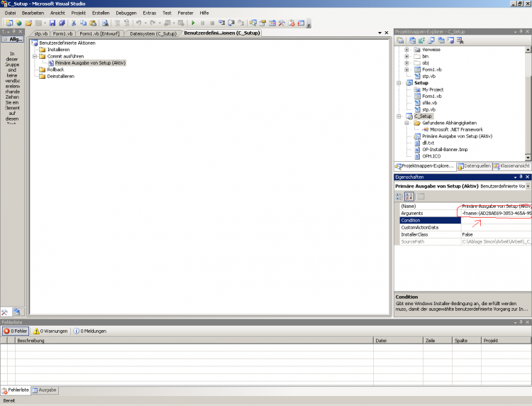Switch to the Dateisystem (C_Sutup) tab
This screenshot has height=406, width=532.
point(153,33)
